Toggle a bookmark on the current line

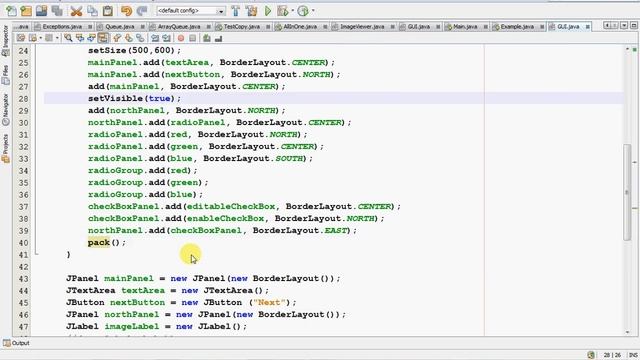point(140,38)
